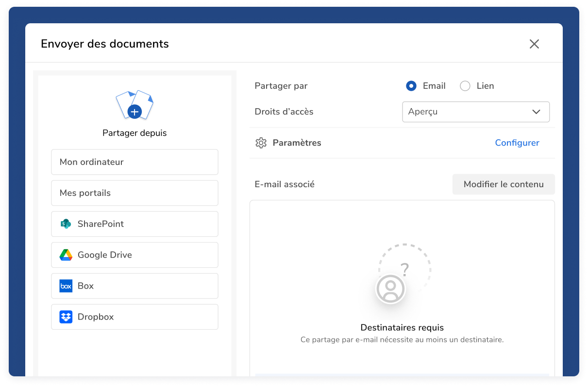This screenshot has height=387, width=588.
Task: Click the add documents plus icon
Action: (134, 112)
